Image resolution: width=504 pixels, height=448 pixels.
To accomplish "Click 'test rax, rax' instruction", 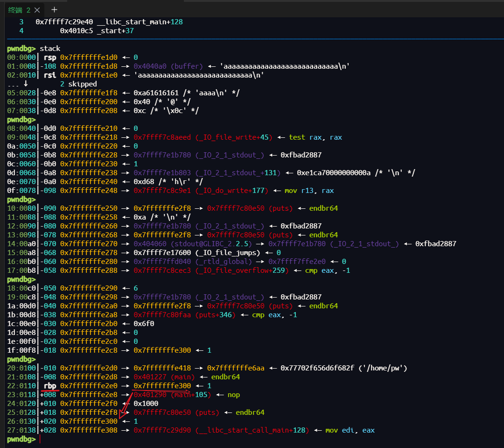I will tap(315, 137).
